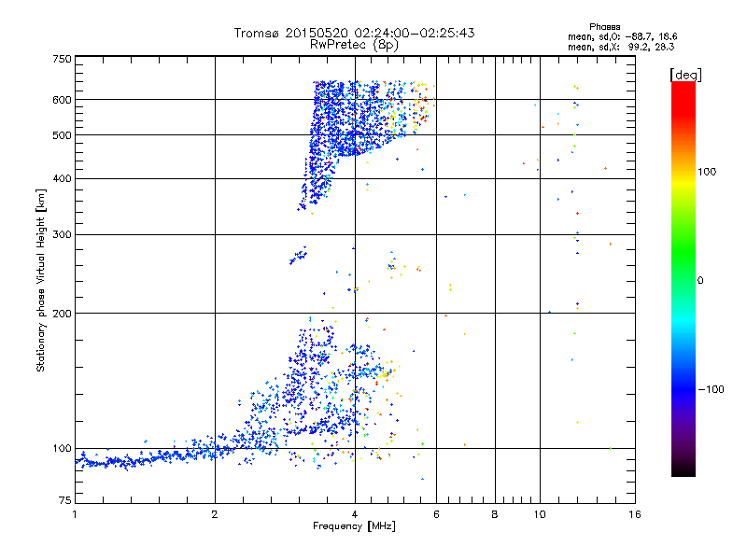
Task: Click the colorbar label '0'
Action: [700, 281]
